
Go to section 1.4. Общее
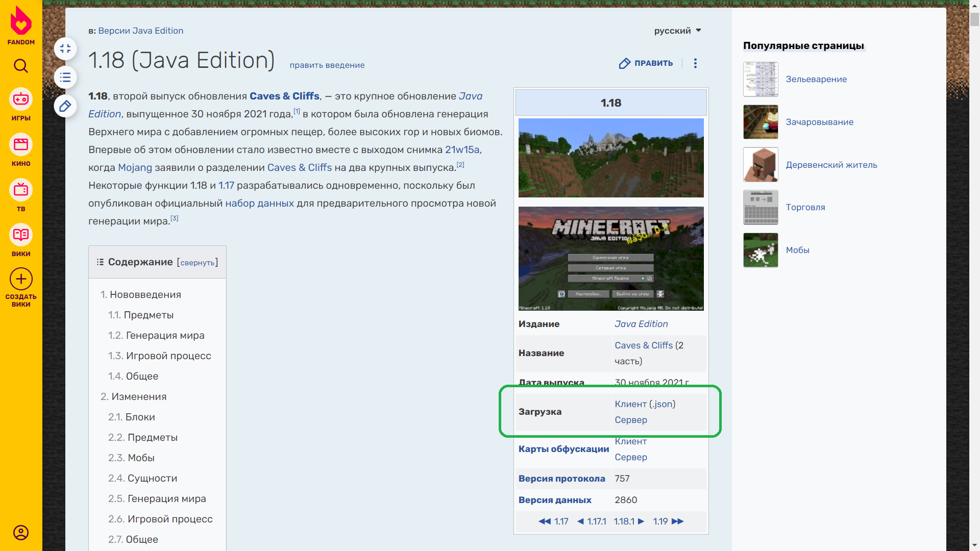pos(133,376)
